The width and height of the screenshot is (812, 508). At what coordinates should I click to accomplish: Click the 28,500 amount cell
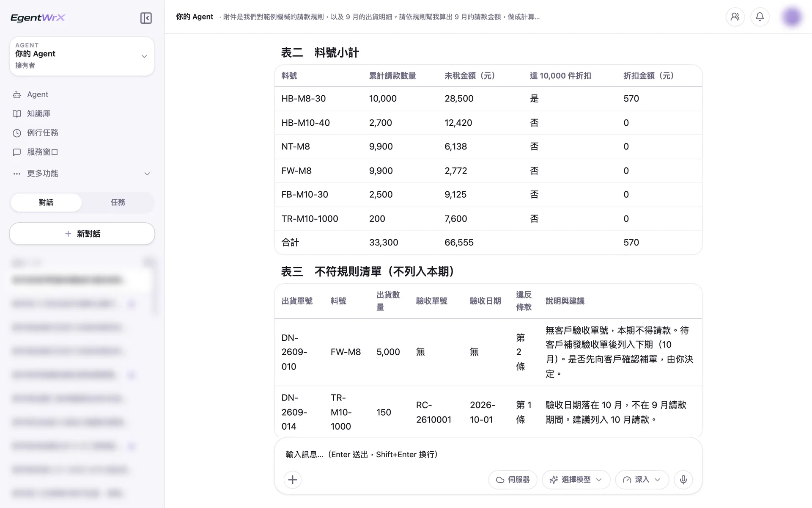[x=459, y=99]
